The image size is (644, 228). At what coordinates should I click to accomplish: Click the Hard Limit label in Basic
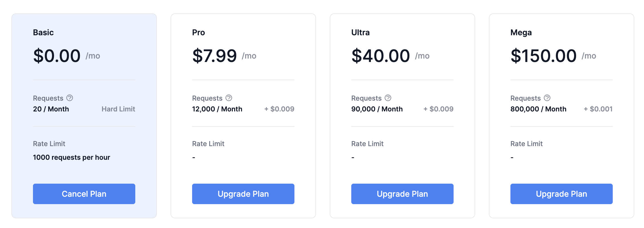coord(118,109)
